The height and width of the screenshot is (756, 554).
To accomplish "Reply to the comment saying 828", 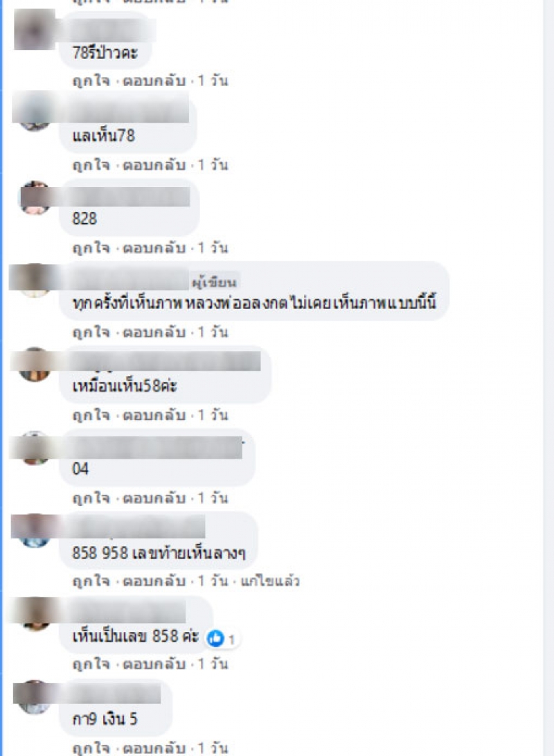I will point(154,248).
